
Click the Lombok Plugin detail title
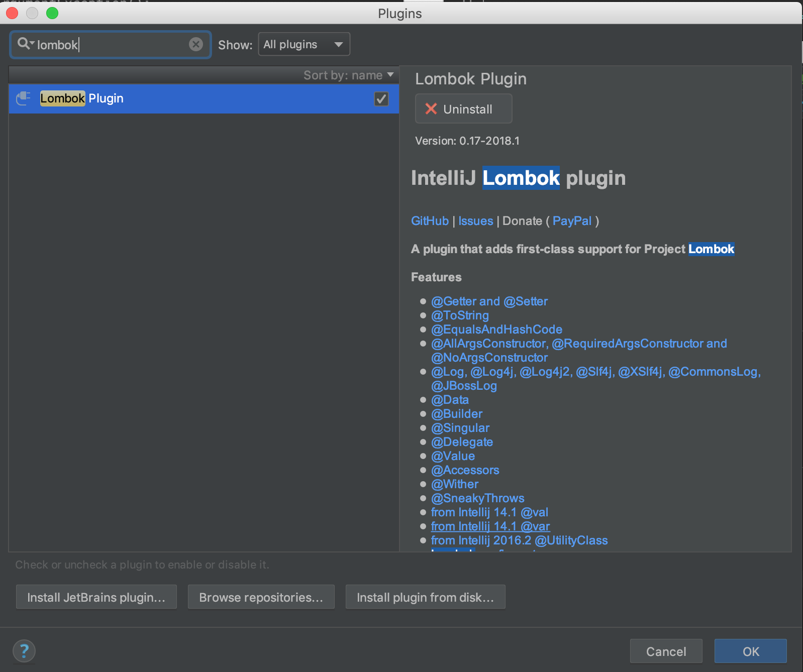coord(471,79)
